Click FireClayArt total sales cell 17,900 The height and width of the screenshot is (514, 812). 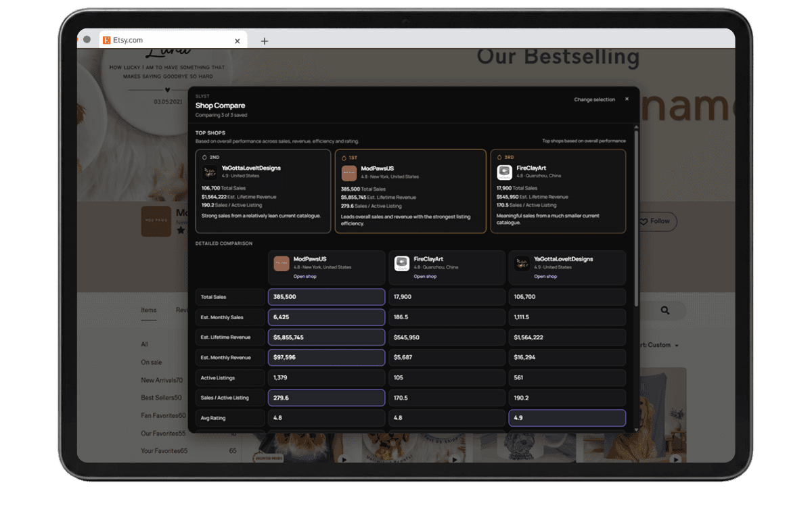(447, 297)
